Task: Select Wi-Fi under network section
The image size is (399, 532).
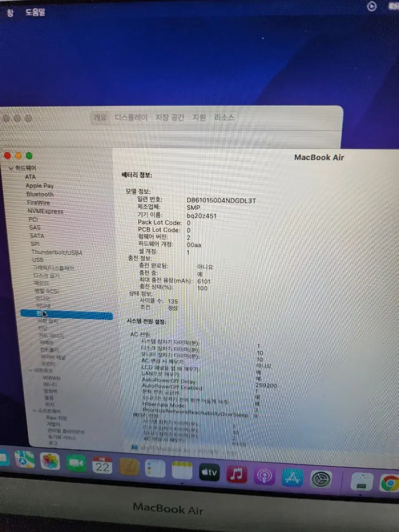Action: 50,384
